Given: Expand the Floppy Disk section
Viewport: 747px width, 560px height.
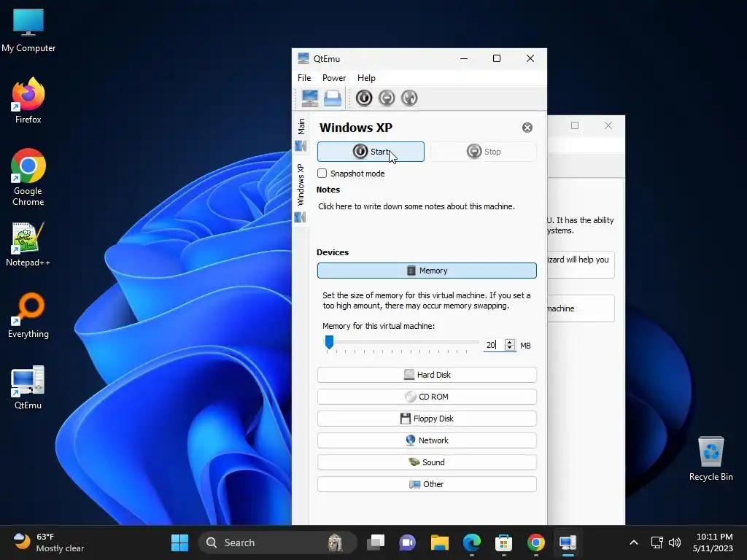Looking at the screenshot, I should point(427,419).
